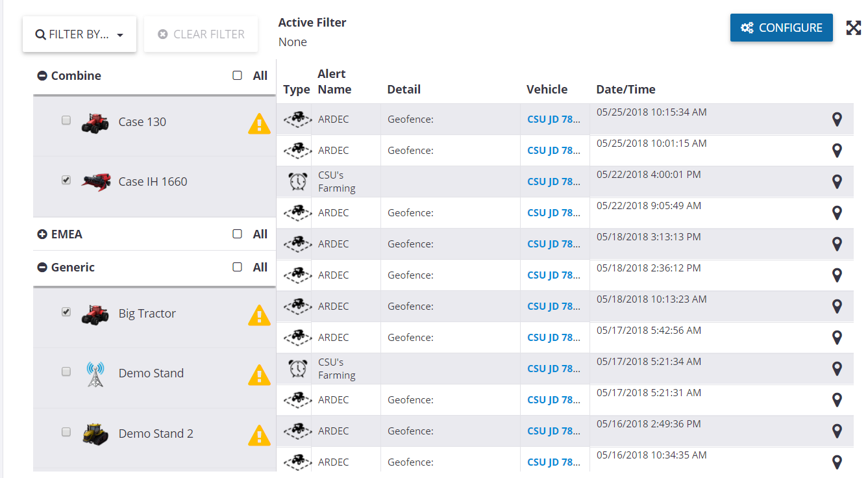Sort by the Type column header
Image resolution: width=868 pixels, height=478 pixels.
297,90
